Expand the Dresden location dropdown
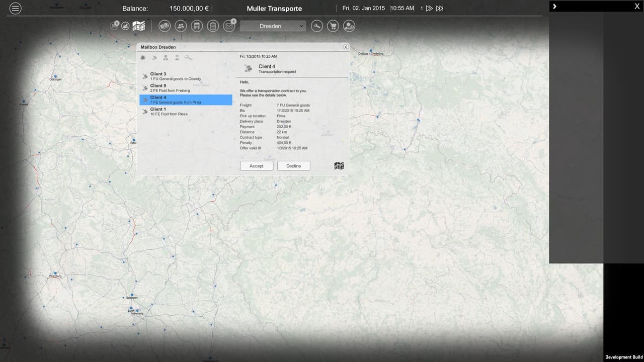644x362 pixels. coord(273,26)
